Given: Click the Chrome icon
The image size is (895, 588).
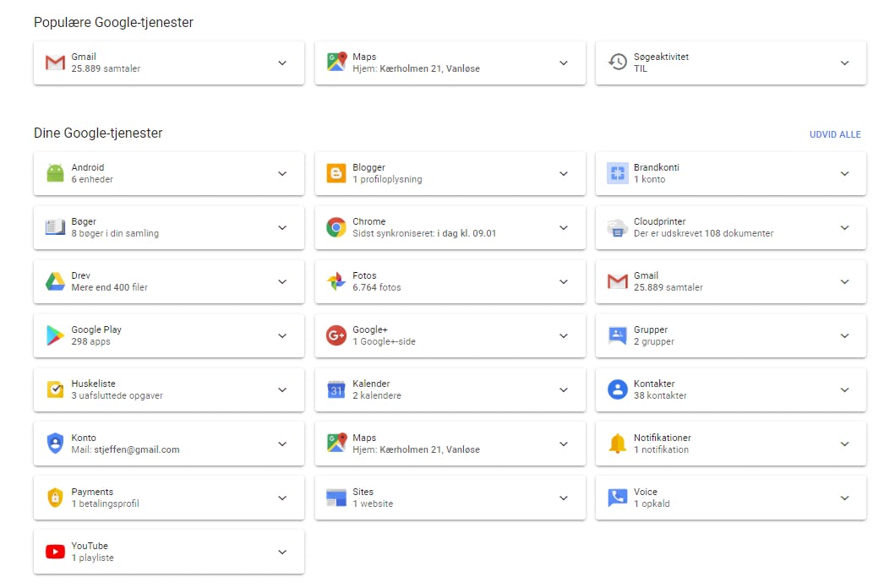Looking at the screenshot, I should (336, 227).
